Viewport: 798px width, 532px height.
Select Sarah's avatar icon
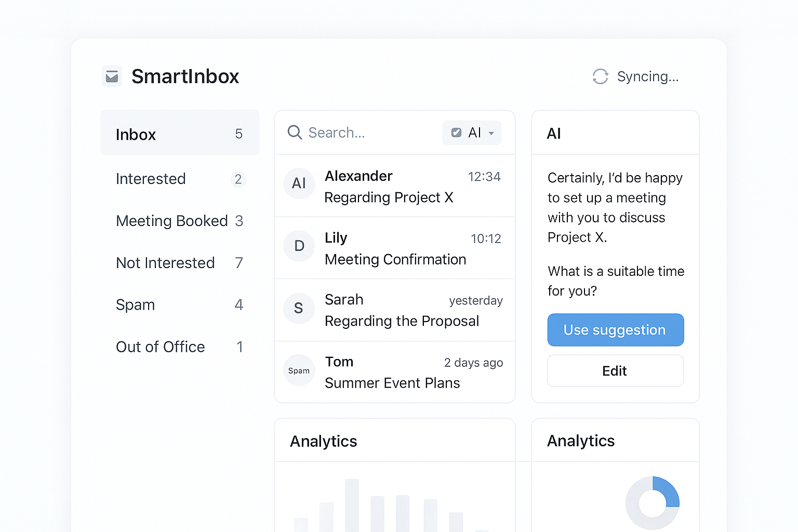[x=299, y=308]
